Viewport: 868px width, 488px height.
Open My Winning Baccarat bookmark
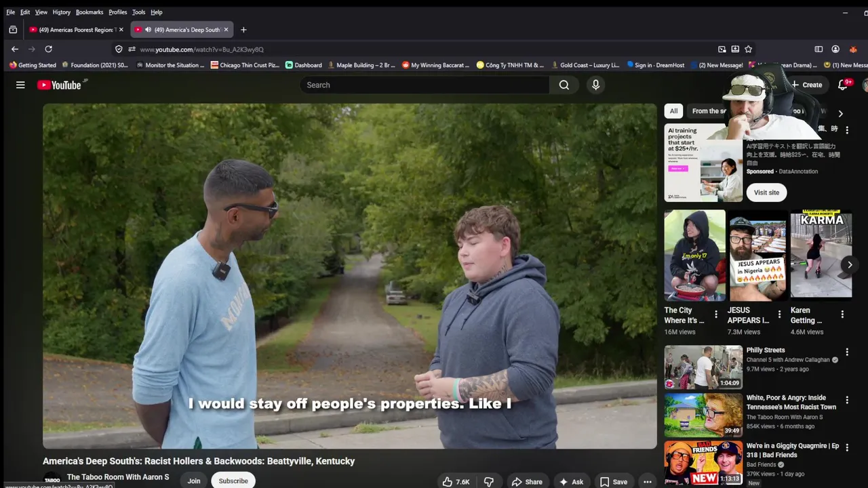coord(435,65)
